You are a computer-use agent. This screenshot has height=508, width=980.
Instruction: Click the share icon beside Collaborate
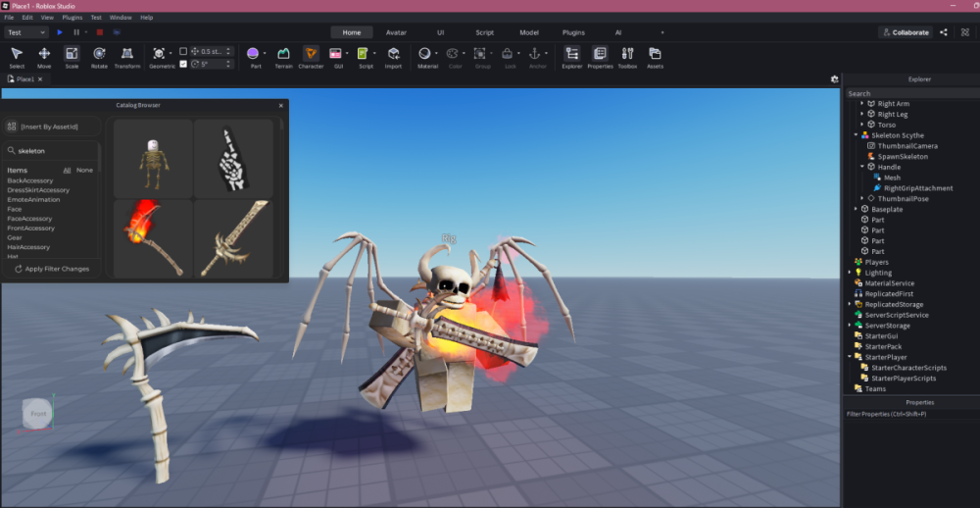pyautogui.click(x=943, y=32)
